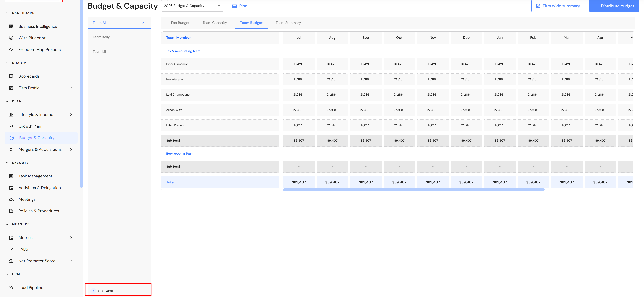644x297 pixels.
Task: Collapse the EXECUTE sidebar section
Action: coord(7,163)
